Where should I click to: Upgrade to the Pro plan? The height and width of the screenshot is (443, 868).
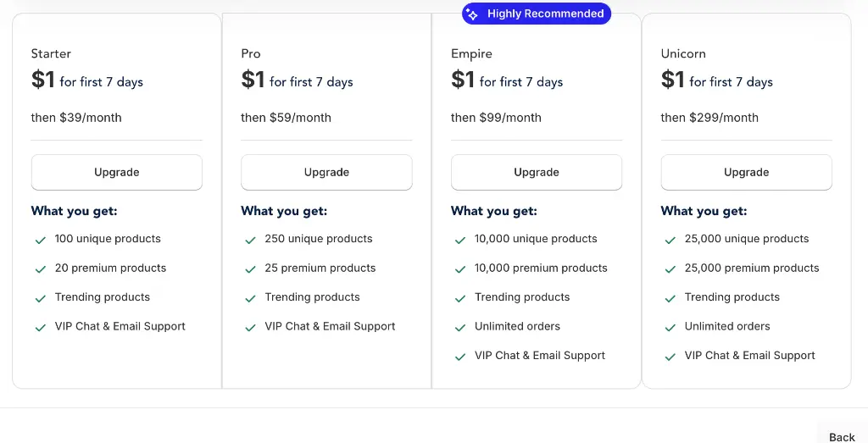tap(326, 172)
